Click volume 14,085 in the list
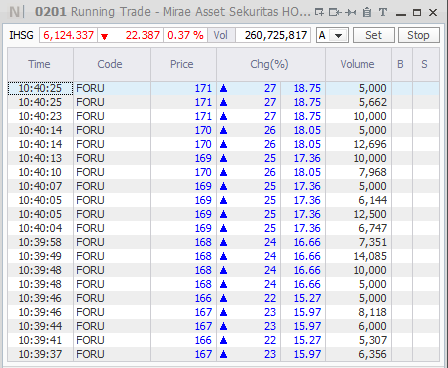 point(370,256)
